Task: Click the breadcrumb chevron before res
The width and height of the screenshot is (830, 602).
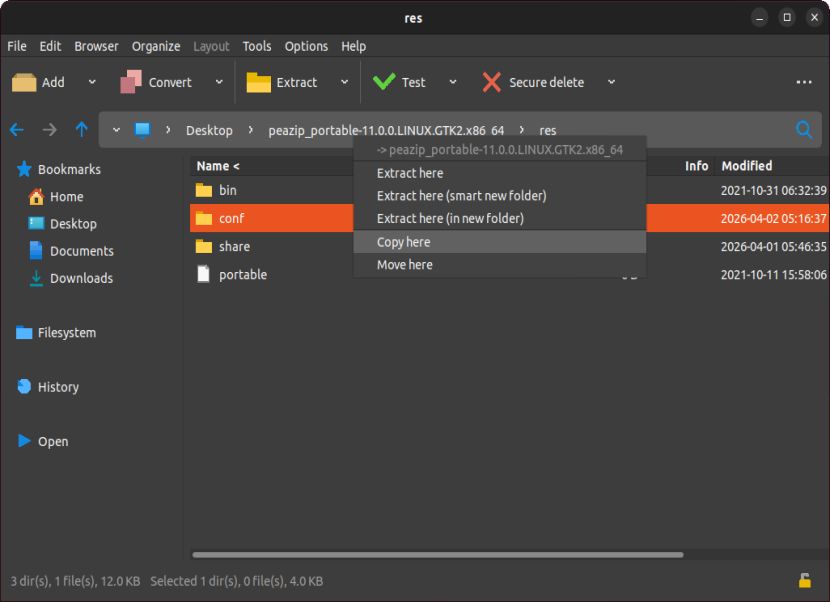Action: tap(521, 130)
